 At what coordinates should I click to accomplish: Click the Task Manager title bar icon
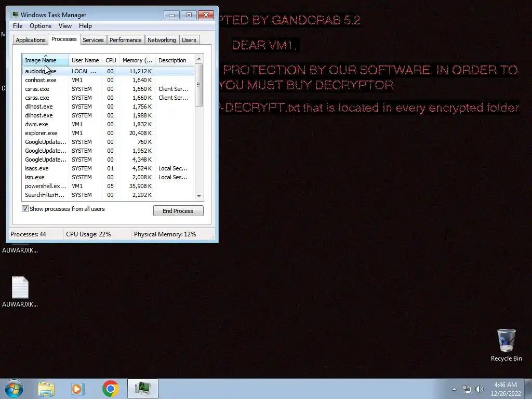15,15
